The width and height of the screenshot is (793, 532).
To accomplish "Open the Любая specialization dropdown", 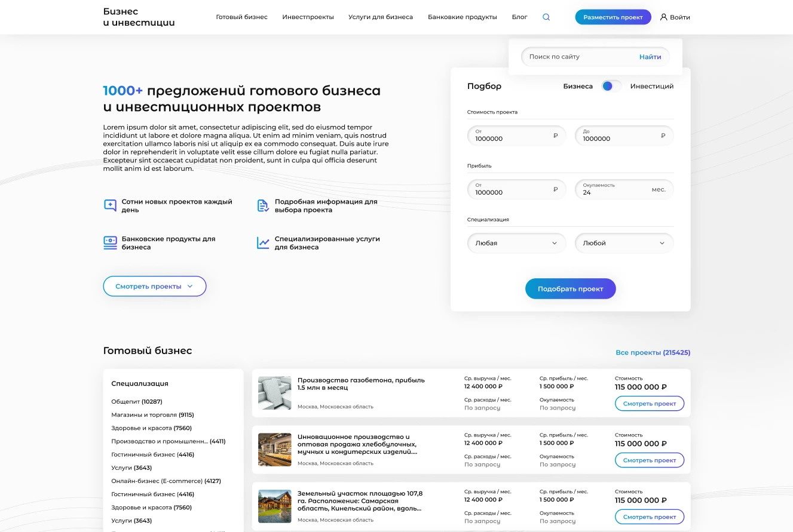I will tap(516, 243).
